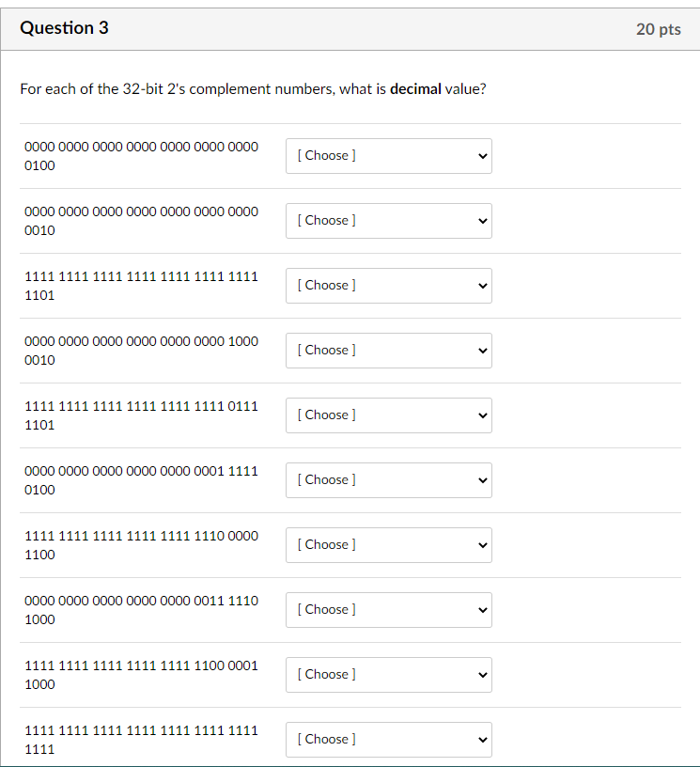Click the question prompt about decimal value
This screenshot has height=767, width=700.
pyautogui.click(x=254, y=89)
